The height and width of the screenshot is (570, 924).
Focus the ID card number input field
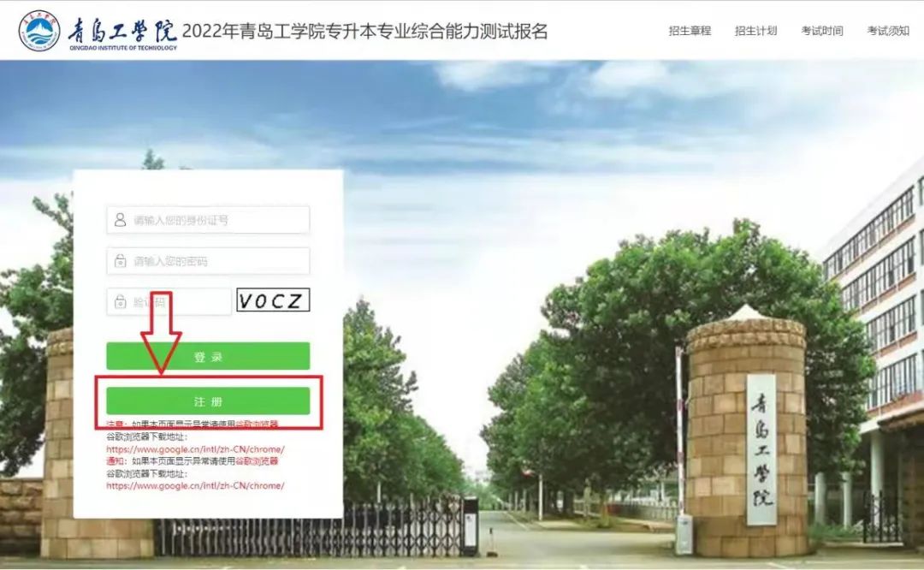(218, 220)
